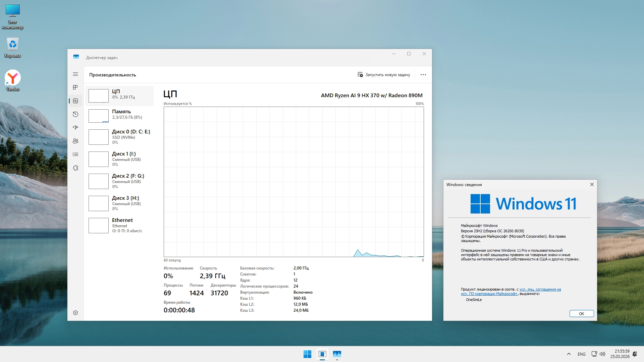Open the Details tab icon

pyautogui.click(x=75, y=155)
